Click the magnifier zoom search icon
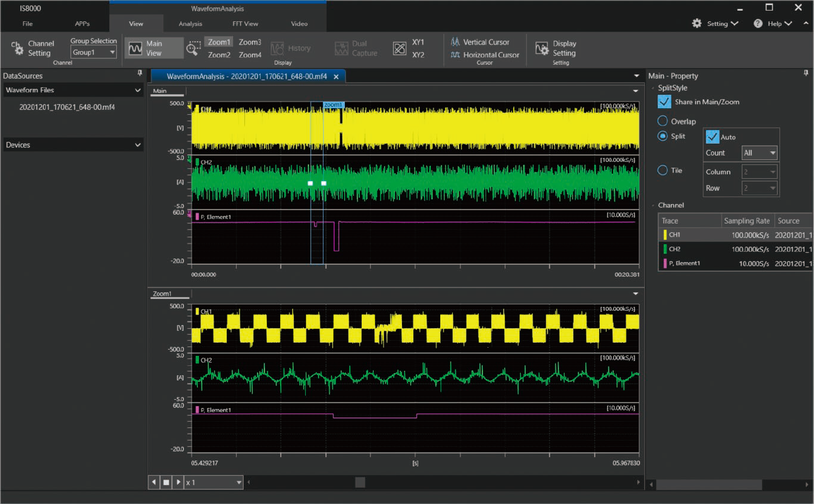 [x=193, y=47]
